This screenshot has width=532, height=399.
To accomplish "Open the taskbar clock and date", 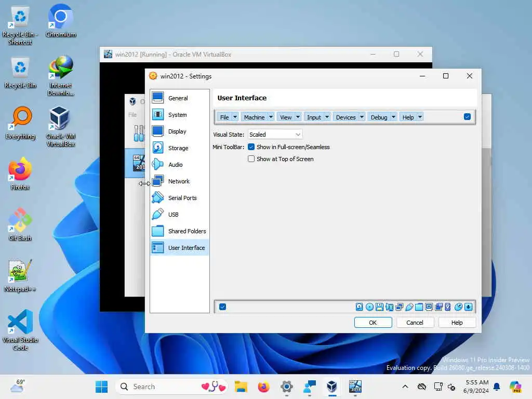I will [x=477, y=387].
